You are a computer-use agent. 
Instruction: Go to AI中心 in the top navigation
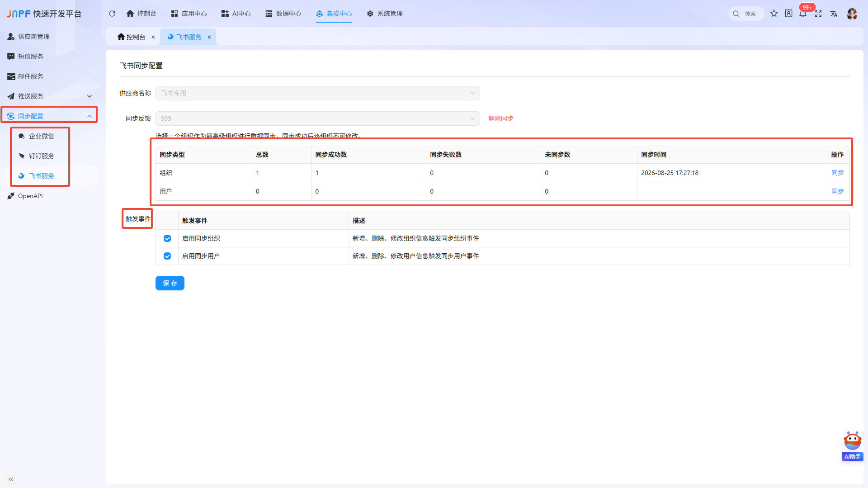click(236, 14)
